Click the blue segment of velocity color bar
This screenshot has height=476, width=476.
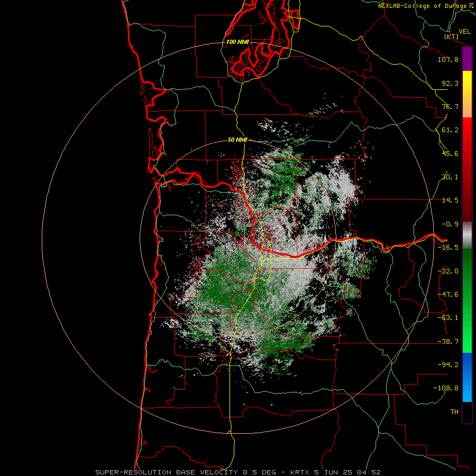[x=467, y=377]
